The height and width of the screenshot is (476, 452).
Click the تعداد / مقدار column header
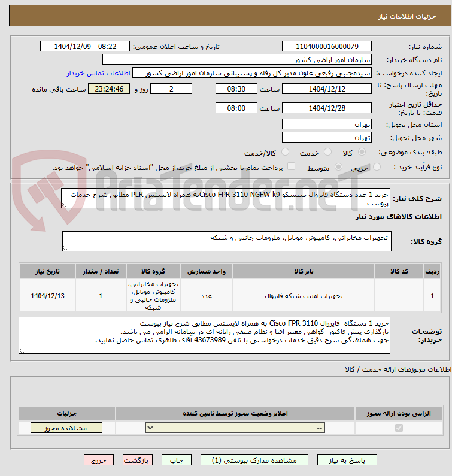[x=101, y=271]
